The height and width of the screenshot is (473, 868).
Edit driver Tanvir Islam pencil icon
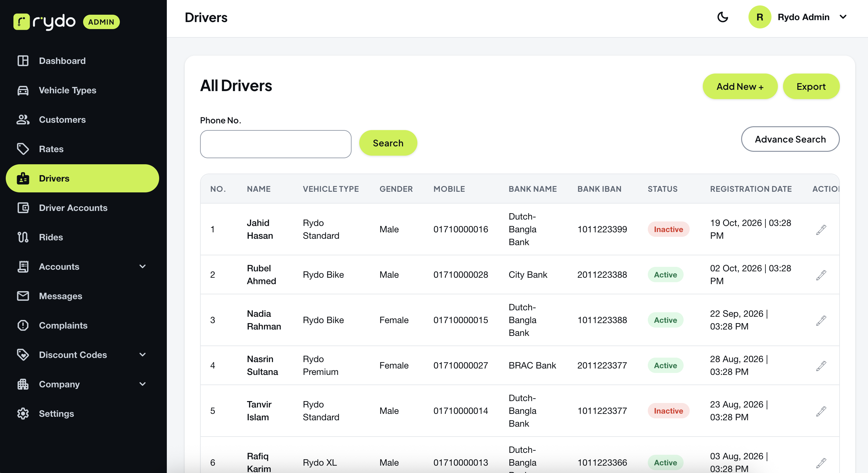(821, 411)
